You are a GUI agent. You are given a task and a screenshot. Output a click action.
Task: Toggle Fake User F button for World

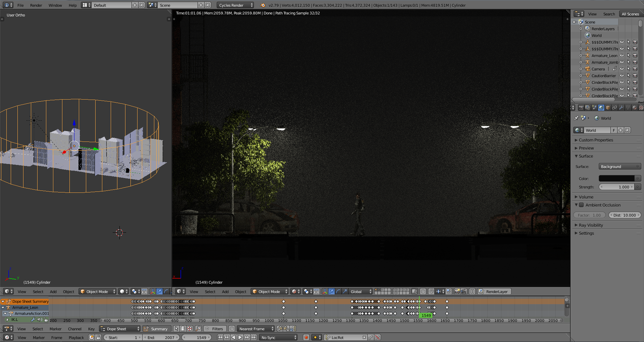click(x=614, y=130)
